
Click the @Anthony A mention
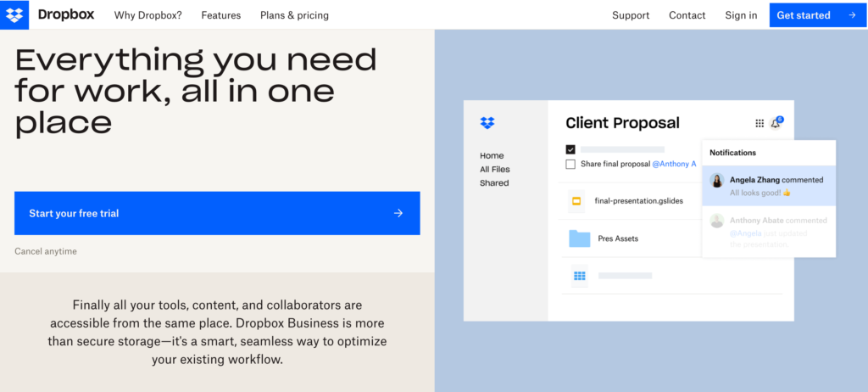click(674, 164)
